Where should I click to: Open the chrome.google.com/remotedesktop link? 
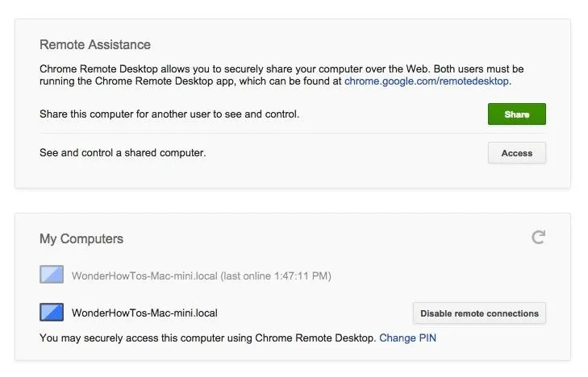427,81
